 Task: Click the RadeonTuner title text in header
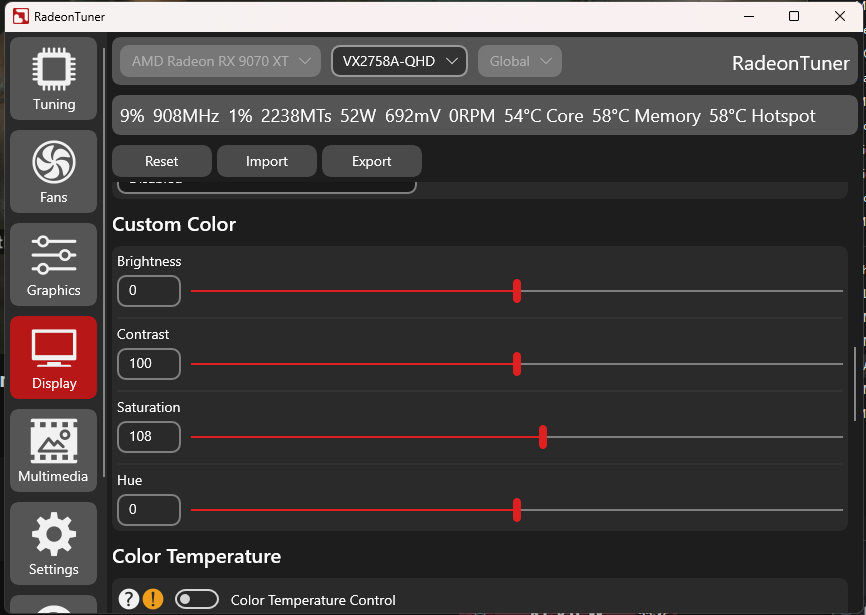click(x=790, y=63)
